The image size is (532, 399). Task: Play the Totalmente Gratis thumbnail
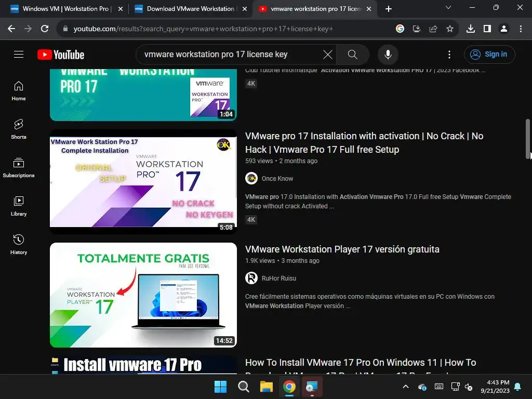143,295
